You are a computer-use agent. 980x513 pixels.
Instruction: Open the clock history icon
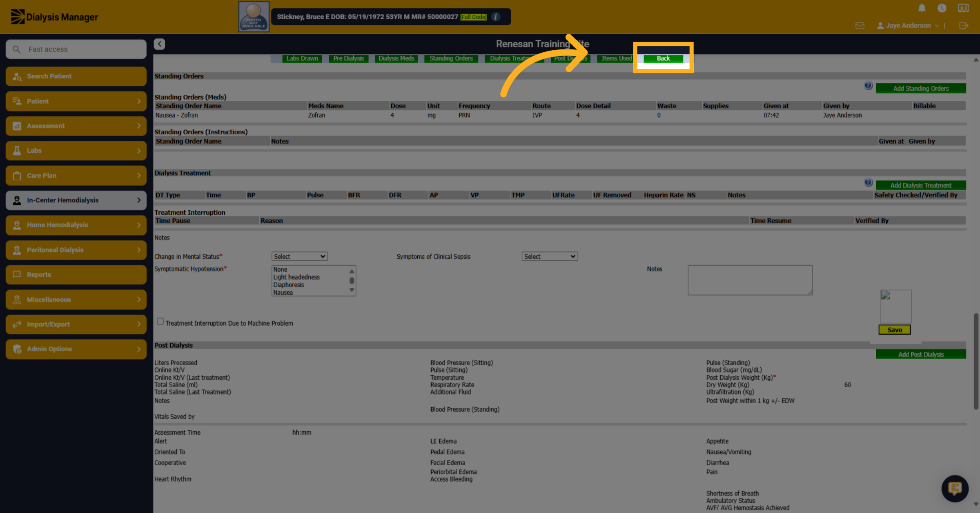coord(942,8)
